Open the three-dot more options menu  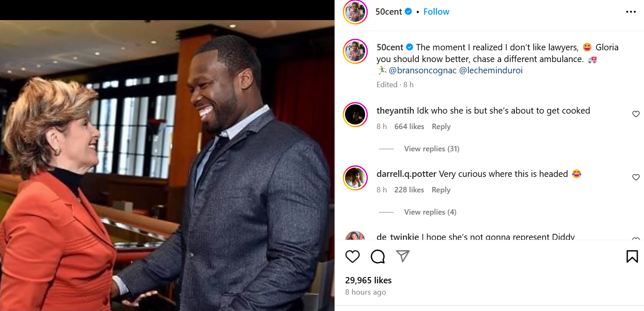(x=631, y=12)
